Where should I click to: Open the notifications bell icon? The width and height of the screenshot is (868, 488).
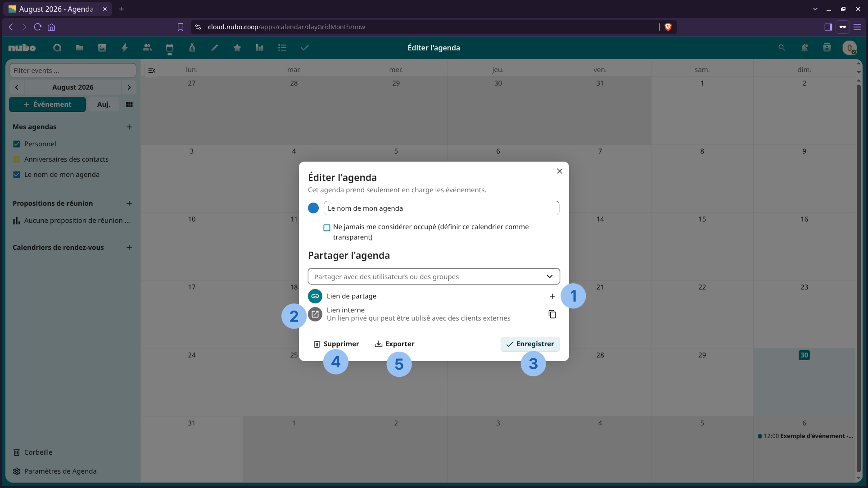(804, 48)
